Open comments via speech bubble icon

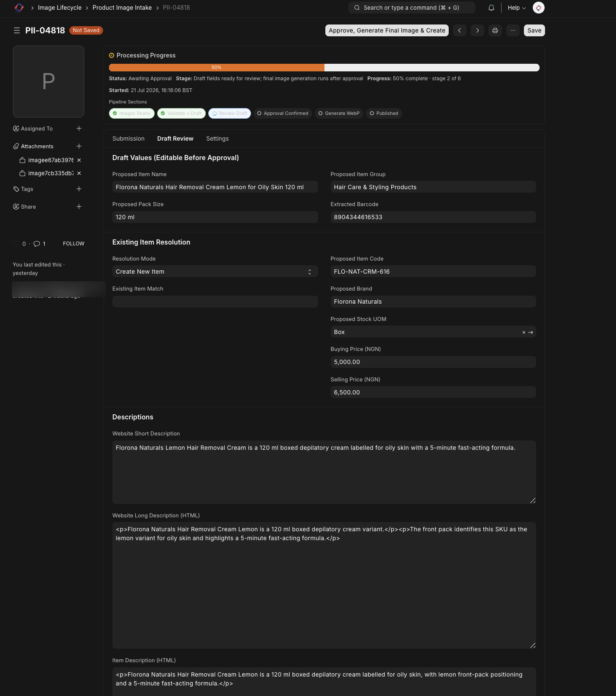pyautogui.click(x=37, y=244)
